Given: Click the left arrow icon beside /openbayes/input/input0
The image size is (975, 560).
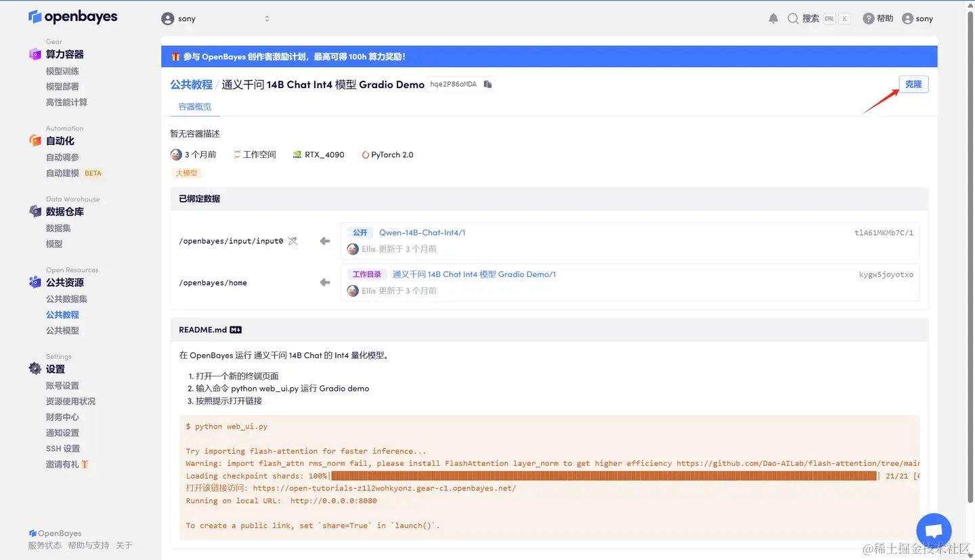Looking at the screenshot, I should 325,241.
